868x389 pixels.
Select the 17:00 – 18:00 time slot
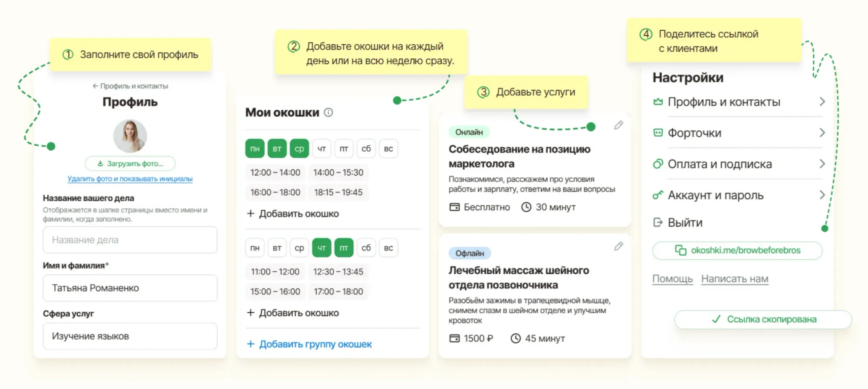(339, 291)
